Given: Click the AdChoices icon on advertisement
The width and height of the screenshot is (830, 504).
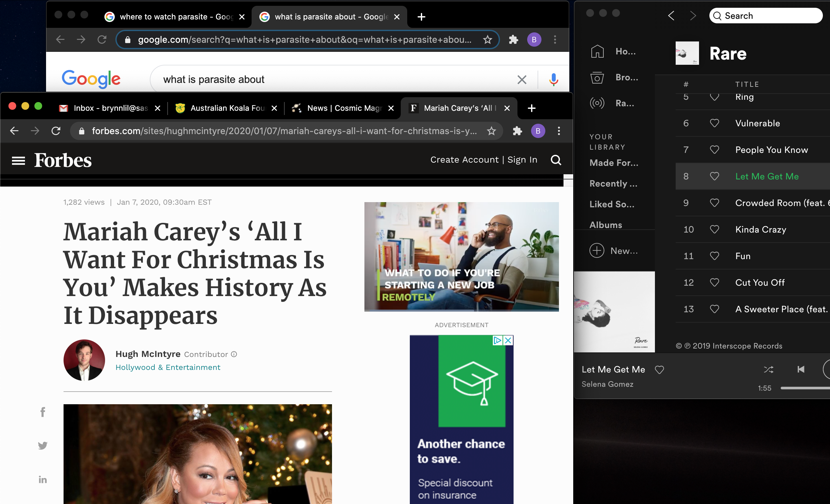Looking at the screenshot, I should [x=497, y=340].
